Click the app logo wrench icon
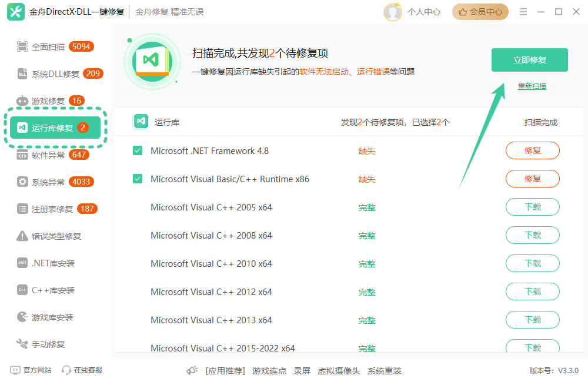This screenshot has width=588, height=382. coord(16,12)
